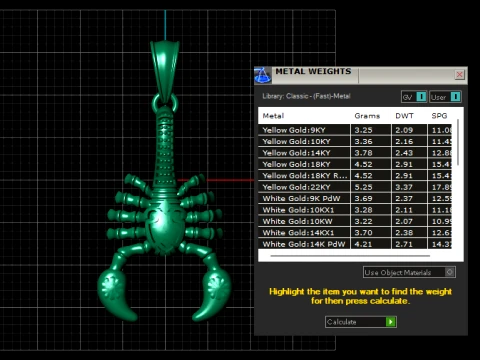The image size is (480, 360).
Task: Click the Calculate button label
Action: click(342, 322)
